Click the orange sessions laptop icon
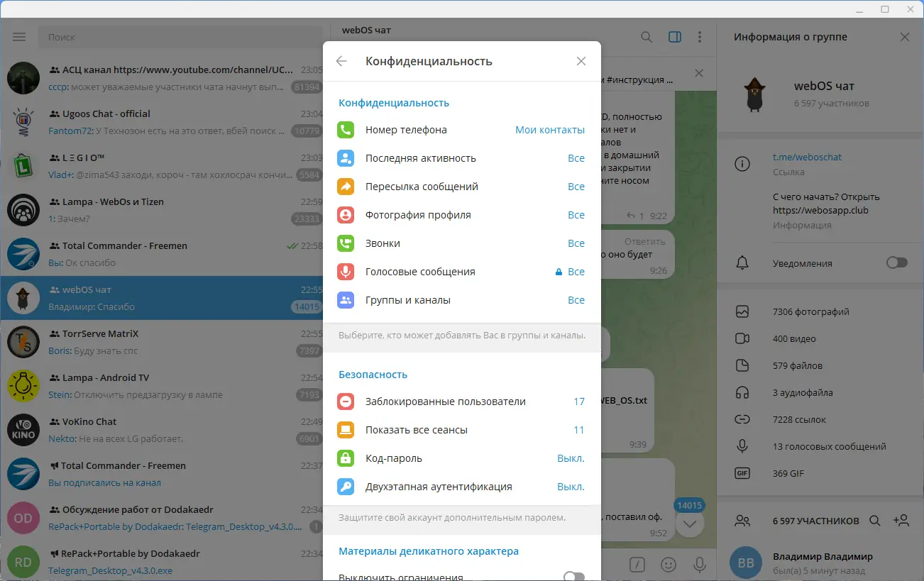The image size is (924, 581). pos(346,430)
